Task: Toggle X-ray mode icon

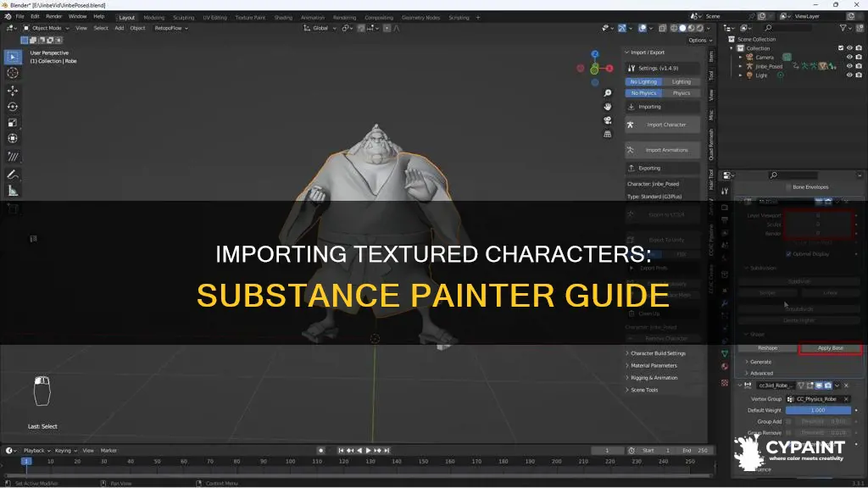Action: click(662, 28)
